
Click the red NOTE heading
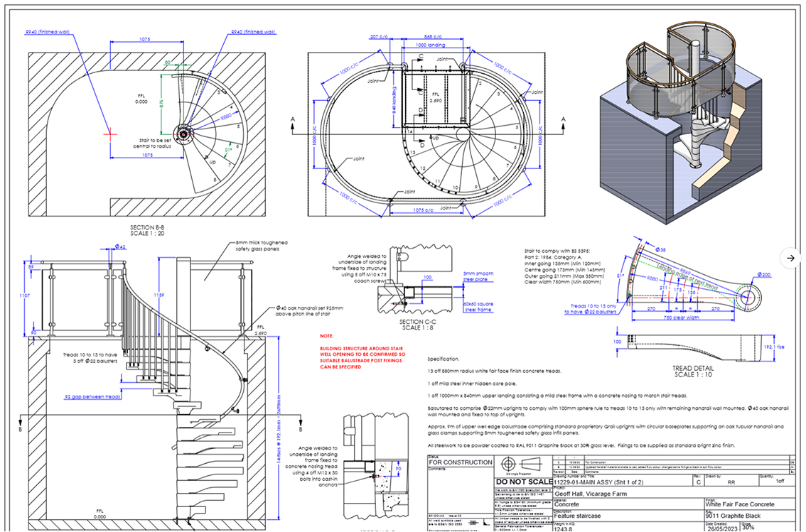326,336
